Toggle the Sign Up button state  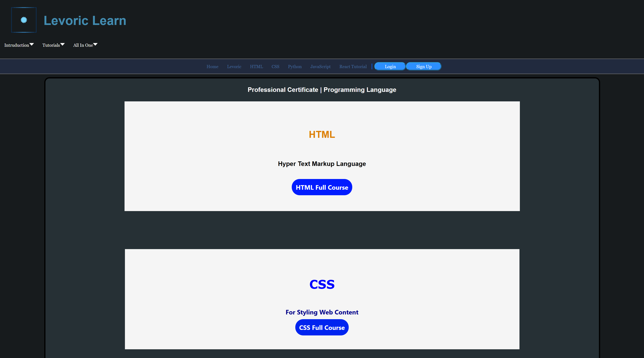click(x=423, y=67)
